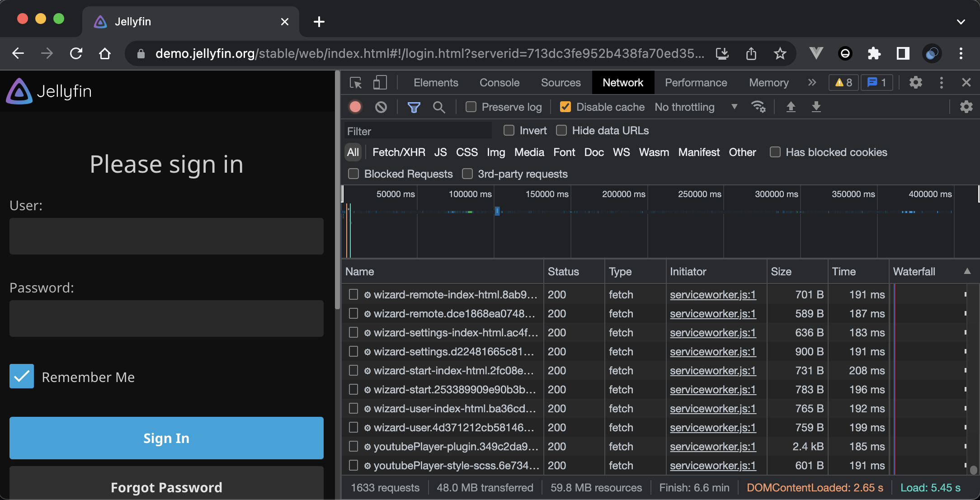Toggle the network filter bar

pyautogui.click(x=414, y=107)
